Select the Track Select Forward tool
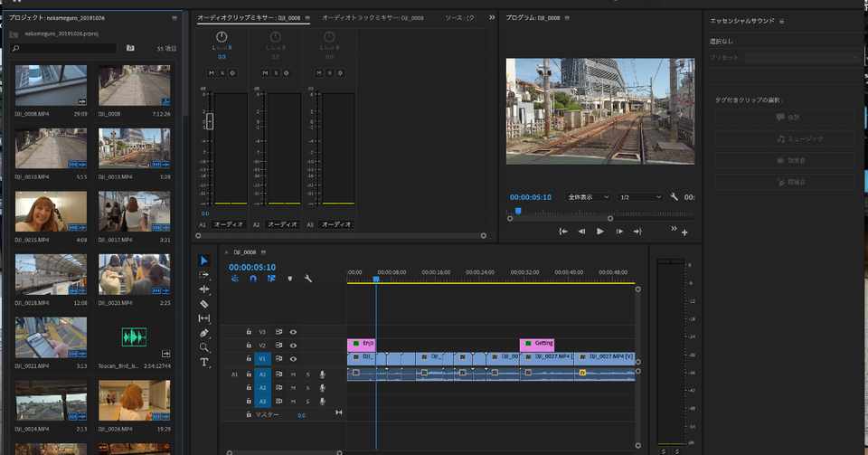 (204, 275)
